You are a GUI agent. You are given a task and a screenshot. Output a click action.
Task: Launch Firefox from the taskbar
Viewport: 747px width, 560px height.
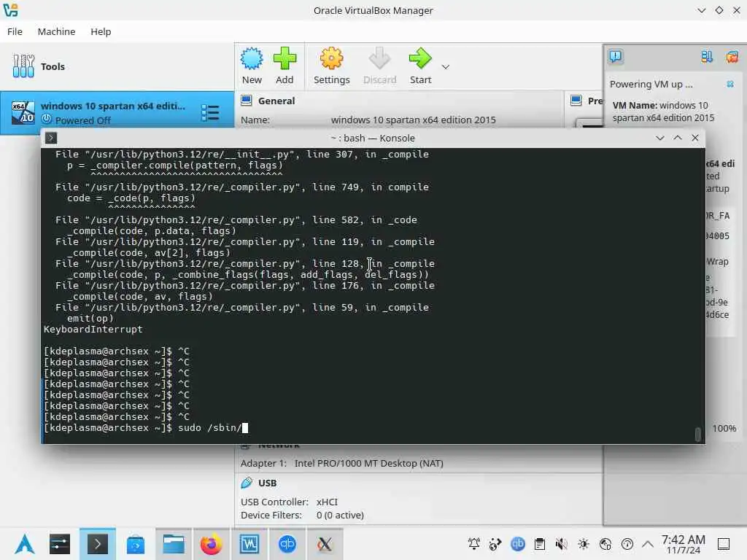pyautogui.click(x=211, y=544)
